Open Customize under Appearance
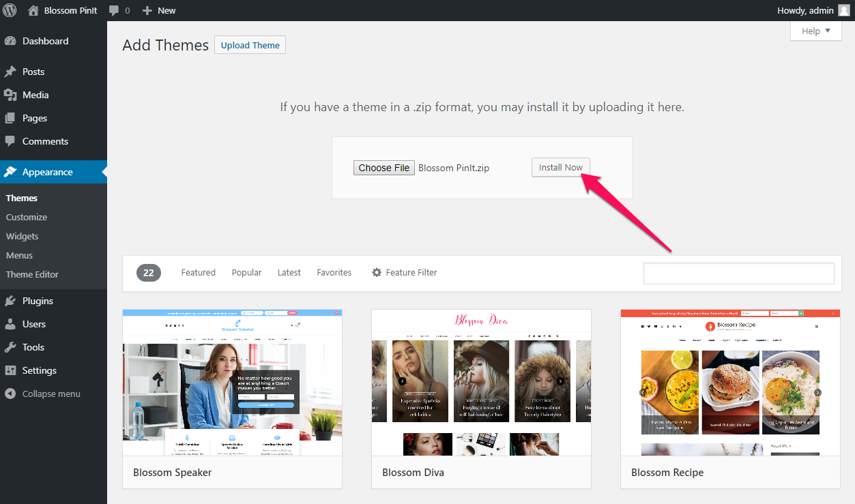The image size is (855, 504). pos(27,217)
